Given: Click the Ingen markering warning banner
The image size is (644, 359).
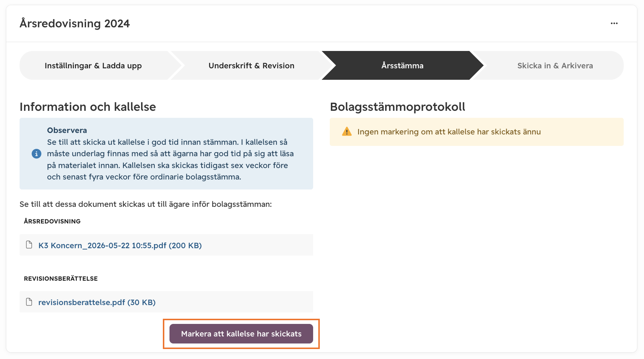Looking at the screenshot, I should coord(477,132).
